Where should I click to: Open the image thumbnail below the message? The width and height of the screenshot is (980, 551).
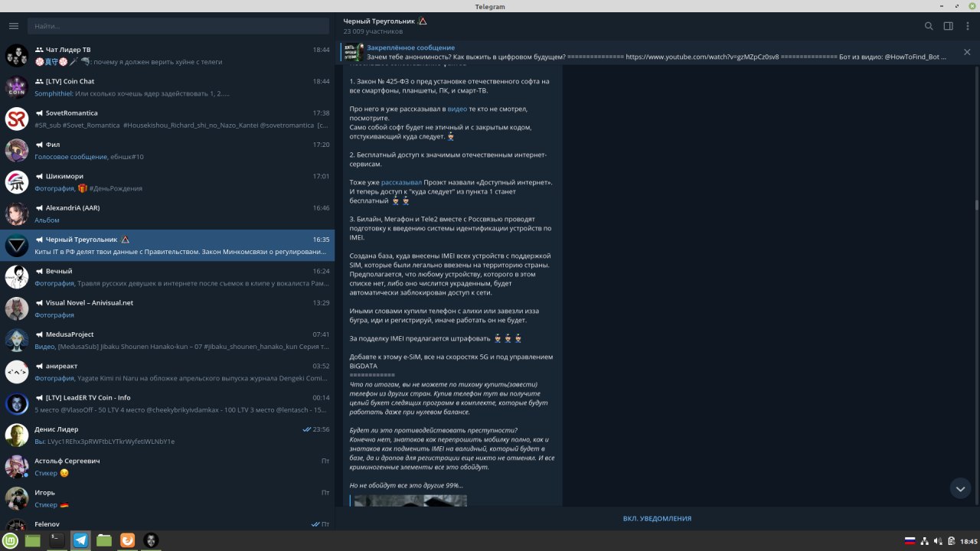click(x=410, y=500)
